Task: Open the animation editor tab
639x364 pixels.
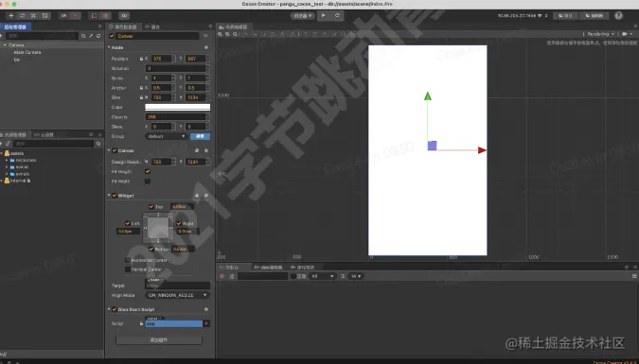Action: point(268,268)
